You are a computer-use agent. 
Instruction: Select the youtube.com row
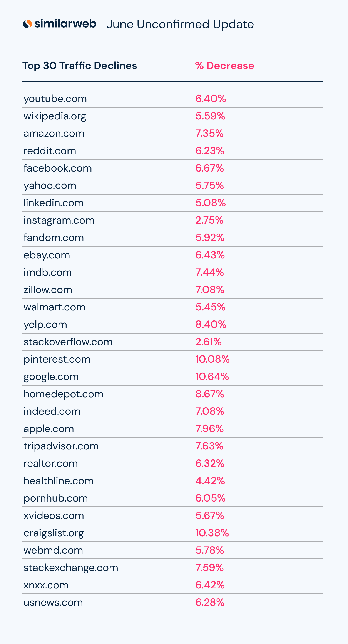coord(55,99)
